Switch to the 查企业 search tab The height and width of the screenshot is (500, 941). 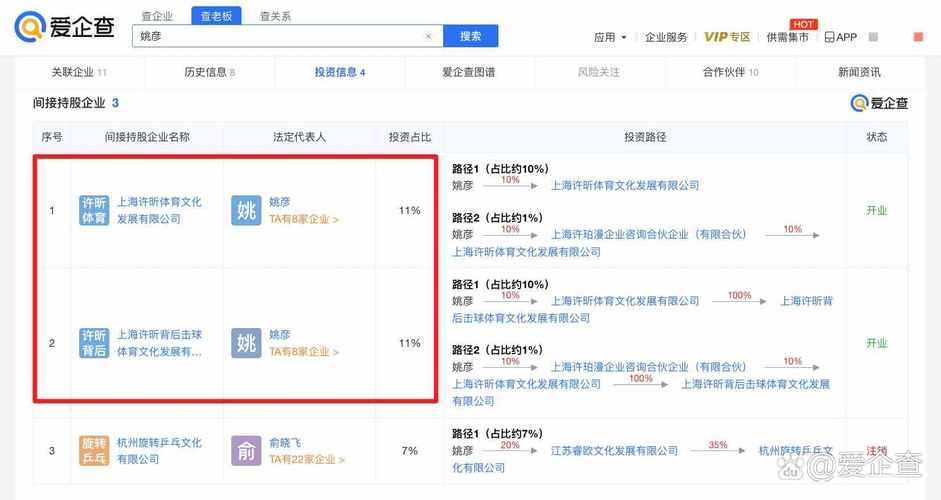tap(157, 16)
